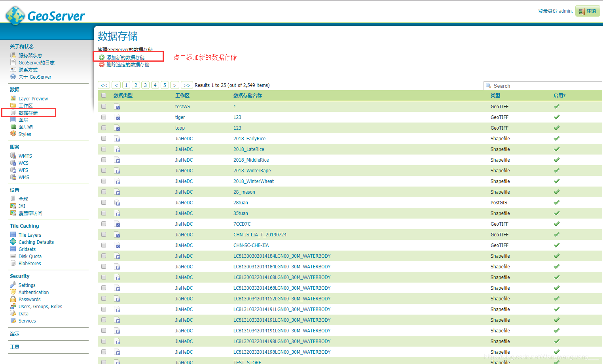
Task: Click the Passwords lock icon
Action: [13, 299]
